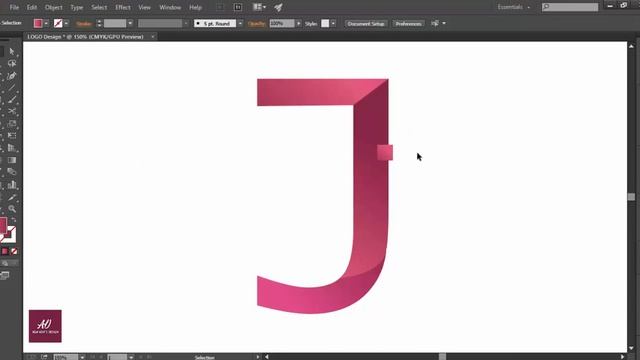
Task: Select the Lasso tool
Action: coord(12,64)
